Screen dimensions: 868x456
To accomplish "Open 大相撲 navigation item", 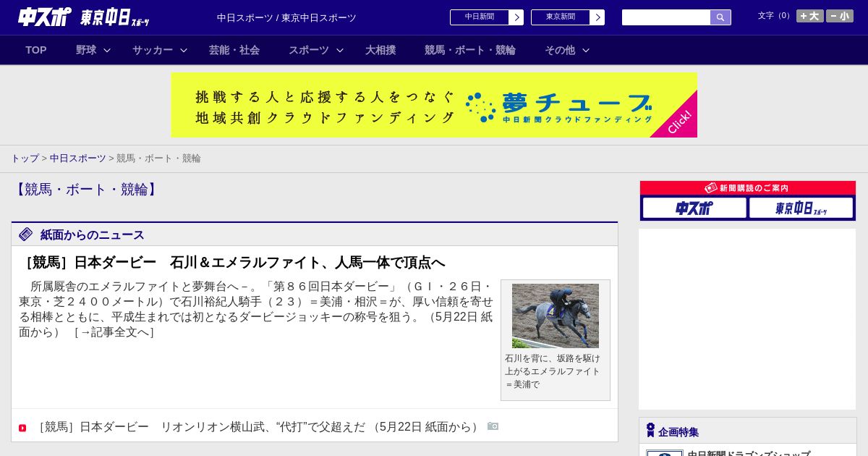I will pyautogui.click(x=380, y=50).
